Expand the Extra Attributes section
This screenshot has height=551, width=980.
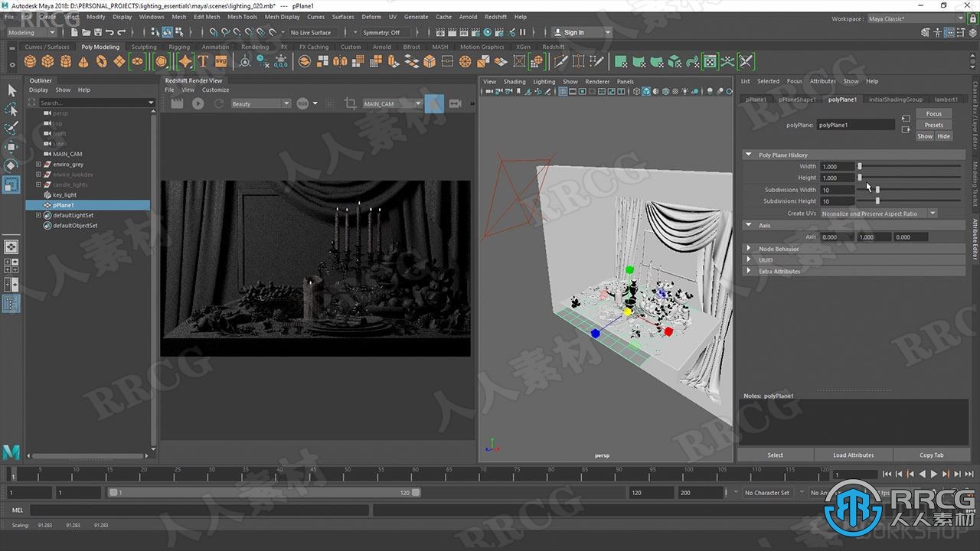click(x=749, y=271)
